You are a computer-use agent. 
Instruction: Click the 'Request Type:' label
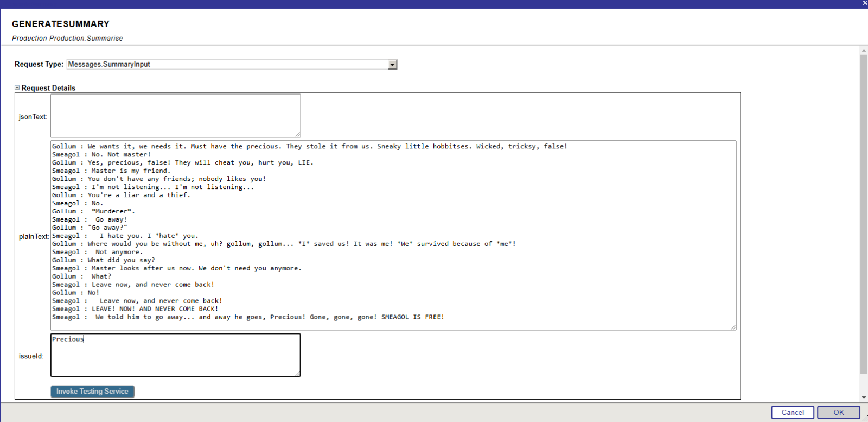[39, 64]
